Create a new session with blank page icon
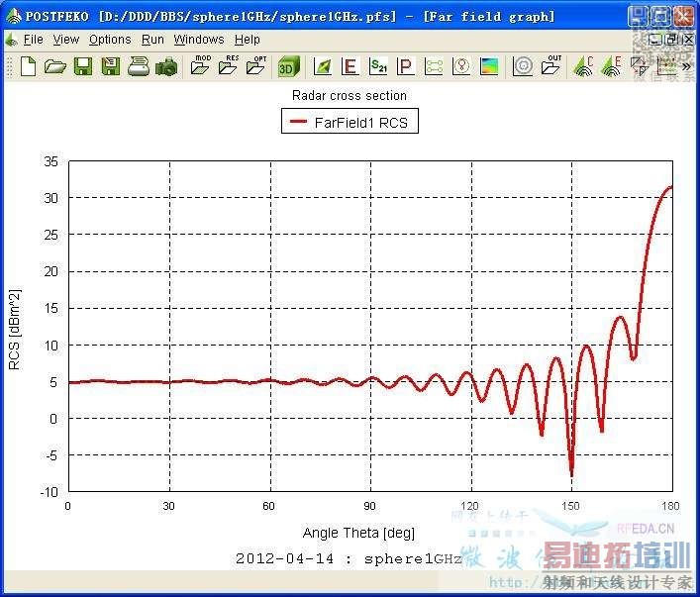This screenshot has width=700, height=597. coord(28,67)
